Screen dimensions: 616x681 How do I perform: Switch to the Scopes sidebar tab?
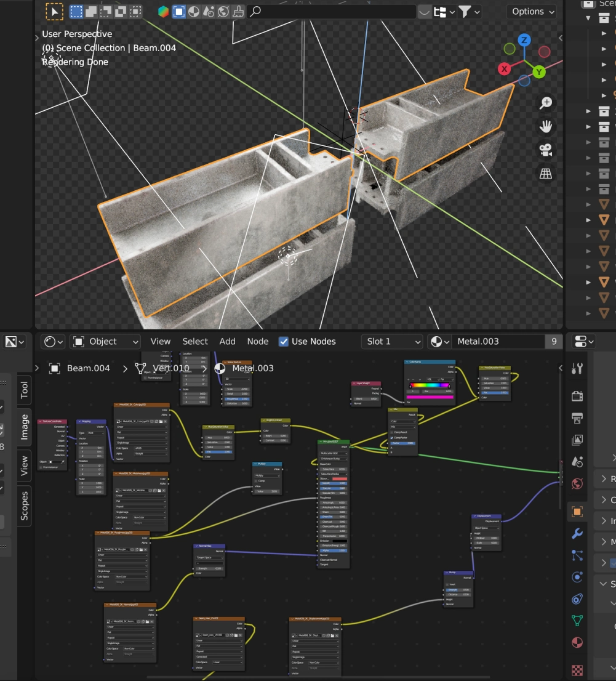pyautogui.click(x=25, y=506)
